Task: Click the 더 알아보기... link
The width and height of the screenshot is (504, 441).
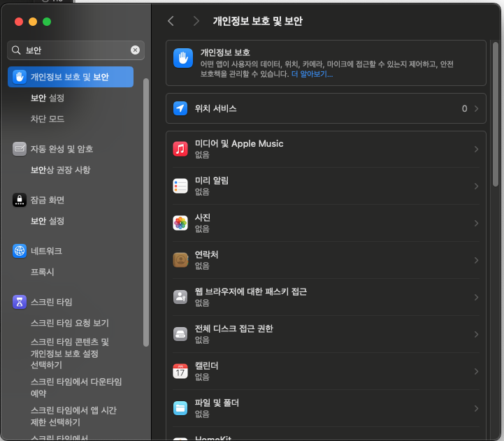Action: [x=312, y=74]
